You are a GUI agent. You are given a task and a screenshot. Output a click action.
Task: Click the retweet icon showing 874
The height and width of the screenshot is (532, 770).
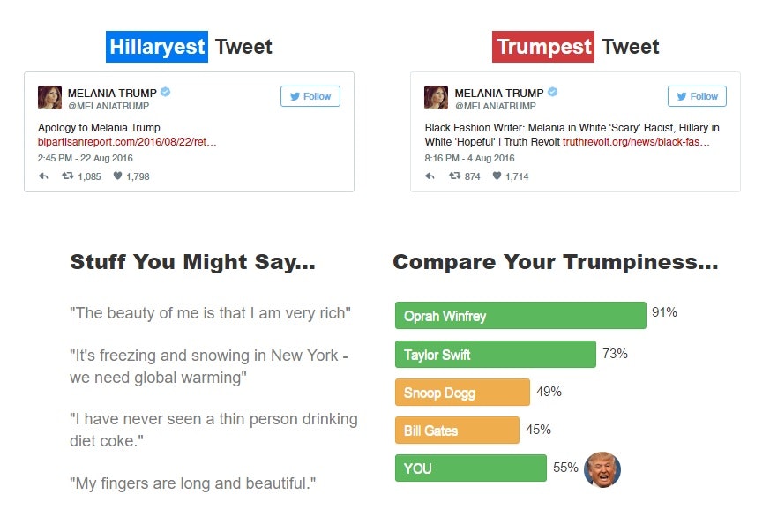pos(455,175)
